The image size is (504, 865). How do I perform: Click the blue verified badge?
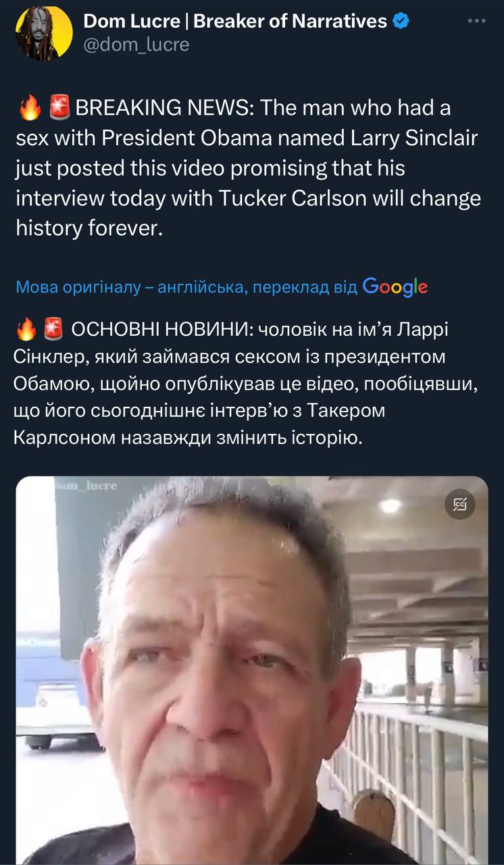(x=401, y=21)
